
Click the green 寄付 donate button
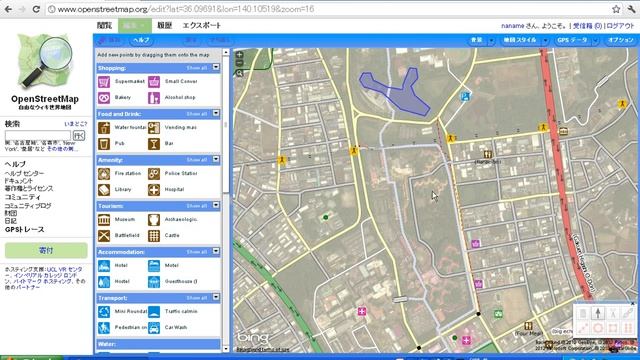coord(46,250)
